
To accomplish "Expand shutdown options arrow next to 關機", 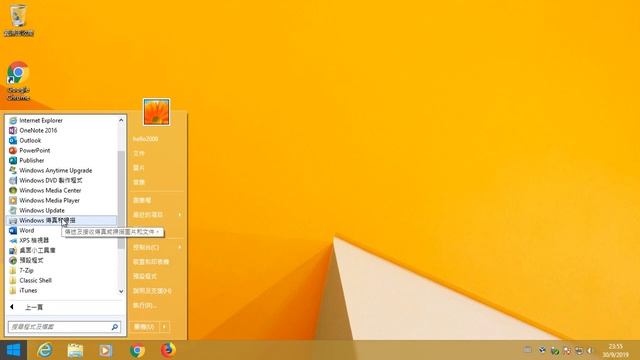I will (164, 327).
